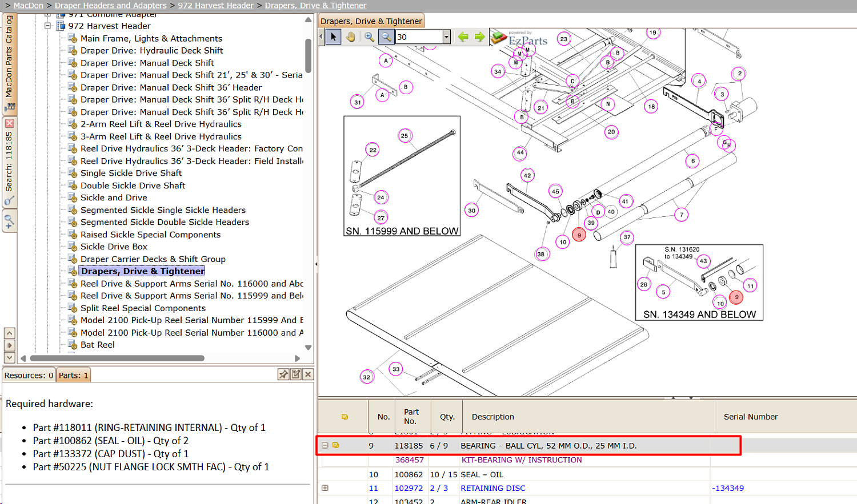This screenshot has width=857, height=504.
Task: Click tree scroll down arrow
Action: tap(309, 347)
